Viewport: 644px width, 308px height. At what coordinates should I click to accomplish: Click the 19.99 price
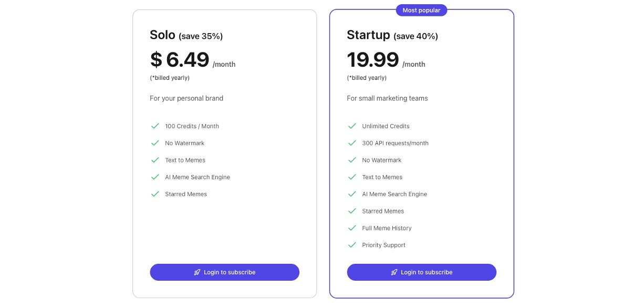tap(373, 60)
